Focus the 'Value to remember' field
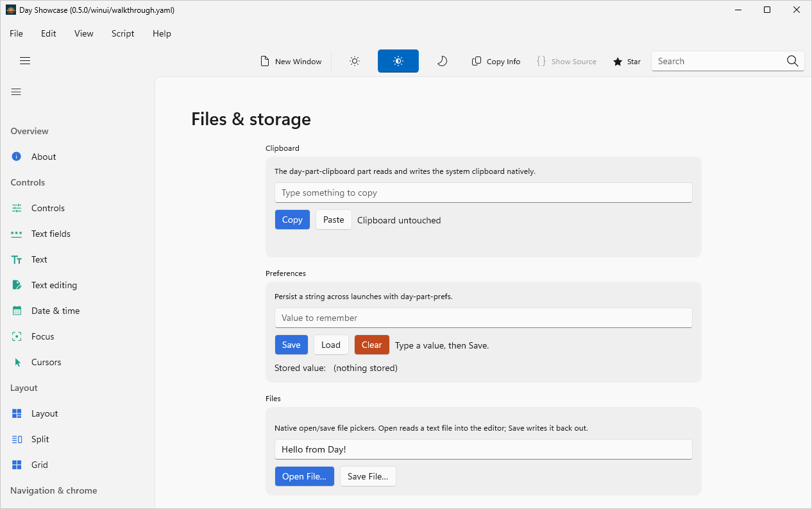Viewport: 812px width, 509px height. (484, 318)
